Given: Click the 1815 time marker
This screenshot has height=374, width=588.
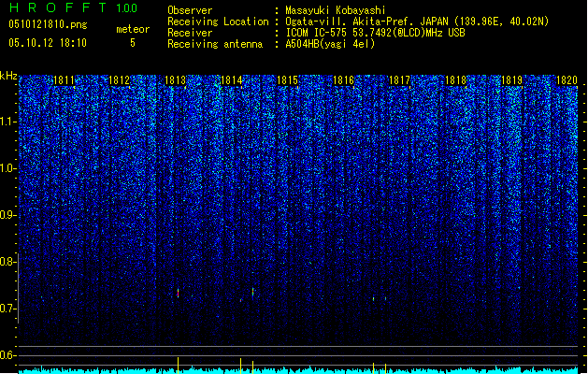Looking at the screenshot, I should click(287, 80).
